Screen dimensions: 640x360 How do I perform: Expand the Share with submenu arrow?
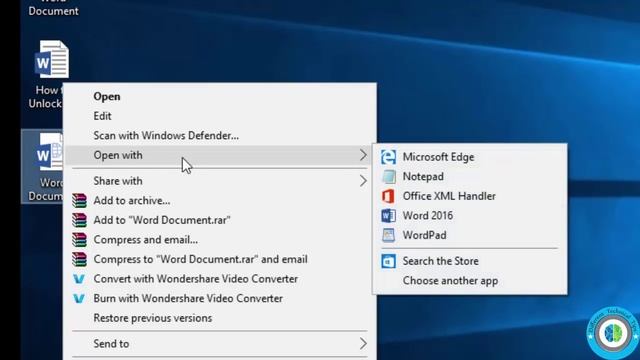coord(363,181)
